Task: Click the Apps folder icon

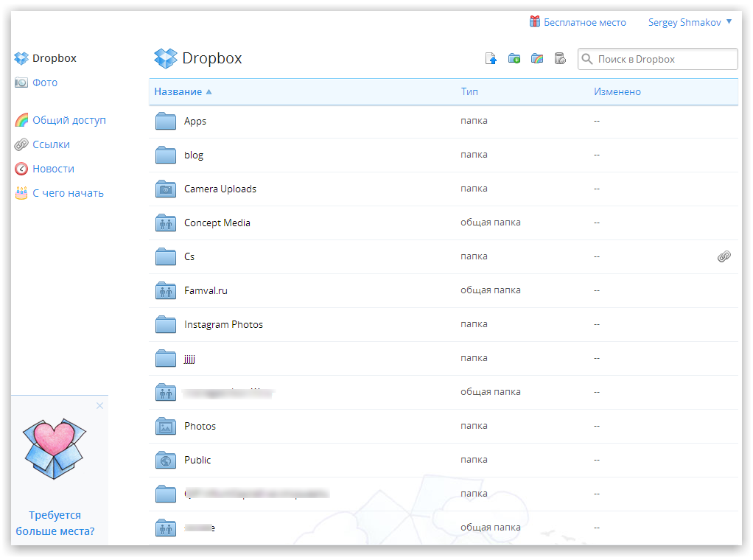Action: point(166,121)
